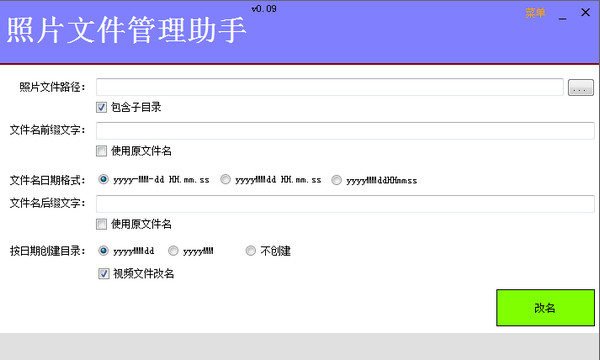Choose yyyyMMdd folder creation option
Screen dimensions: 600x360
point(103,251)
